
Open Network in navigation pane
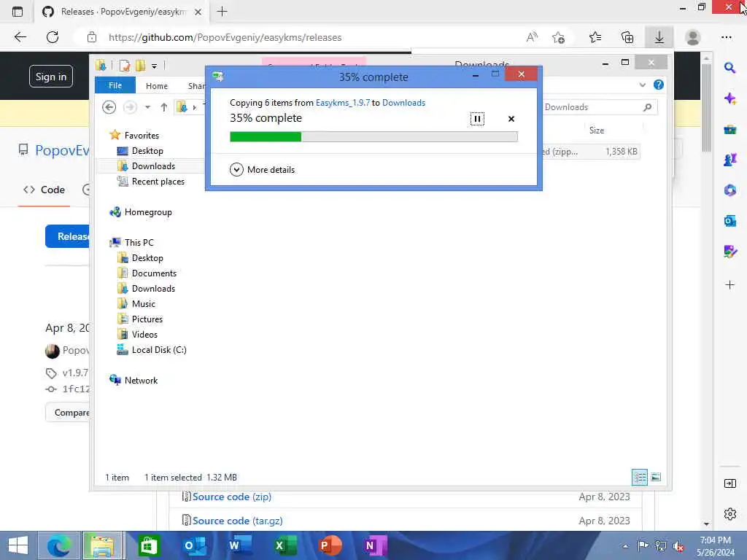click(141, 380)
